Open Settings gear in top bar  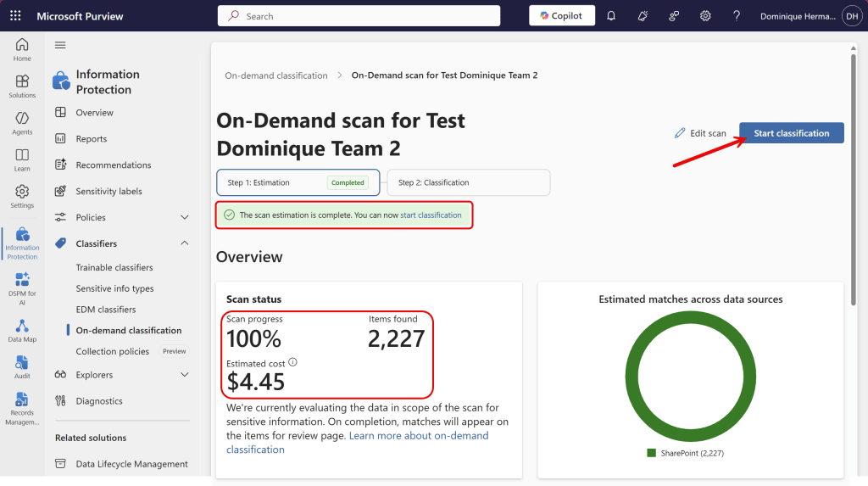(x=705, y=16)
